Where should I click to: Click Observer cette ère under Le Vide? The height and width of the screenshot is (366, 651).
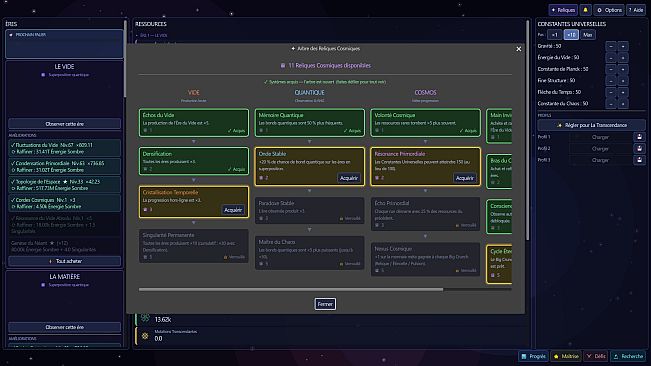(x=64, y=124)
